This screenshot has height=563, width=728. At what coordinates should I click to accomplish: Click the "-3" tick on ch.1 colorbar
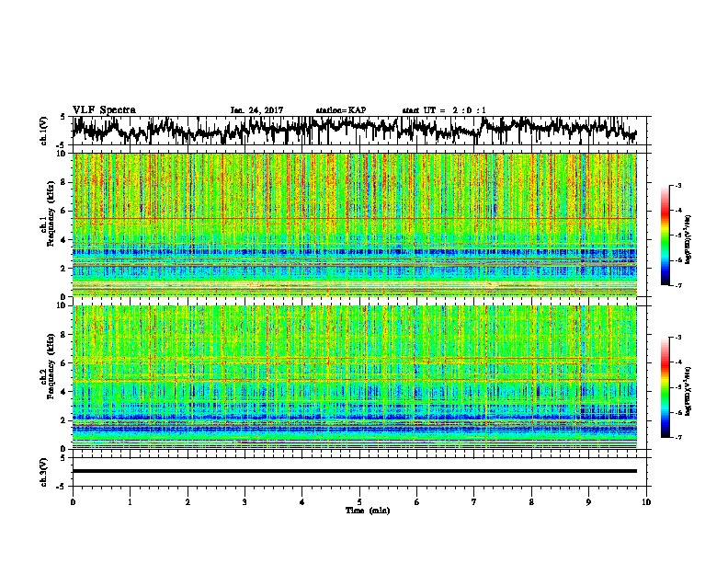pos(677,185)
